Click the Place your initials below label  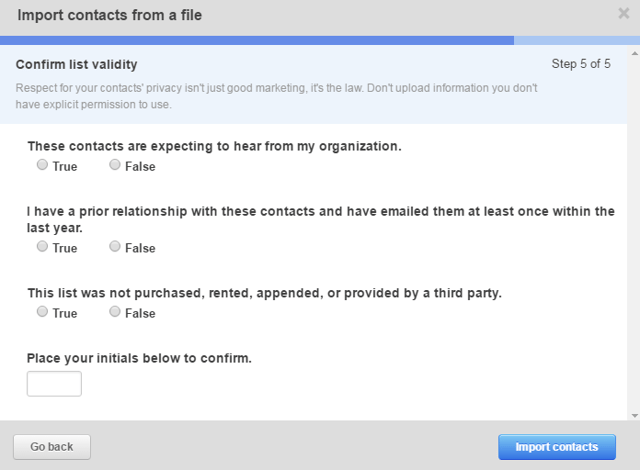(139, 358)
